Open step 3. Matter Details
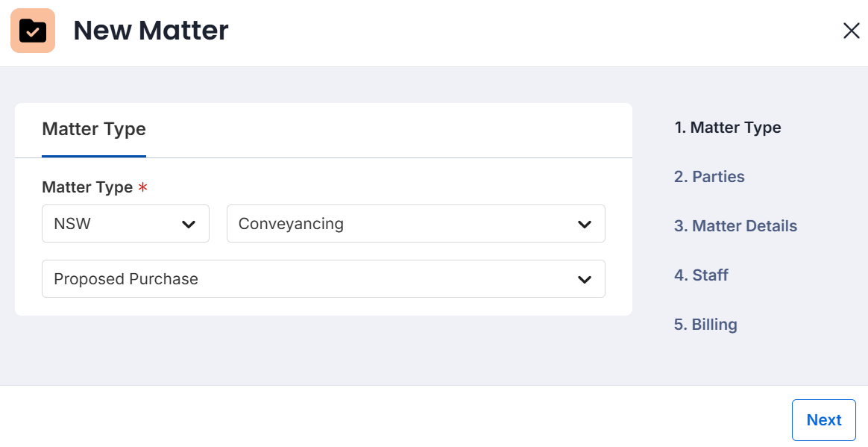Viewport: 868px width, 447px height. [735, 226]
